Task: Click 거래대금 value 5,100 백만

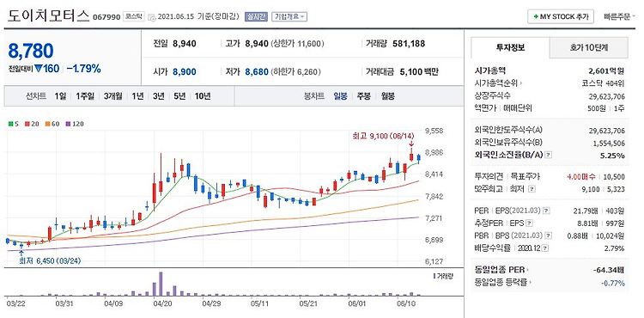Action: [419, 72]
